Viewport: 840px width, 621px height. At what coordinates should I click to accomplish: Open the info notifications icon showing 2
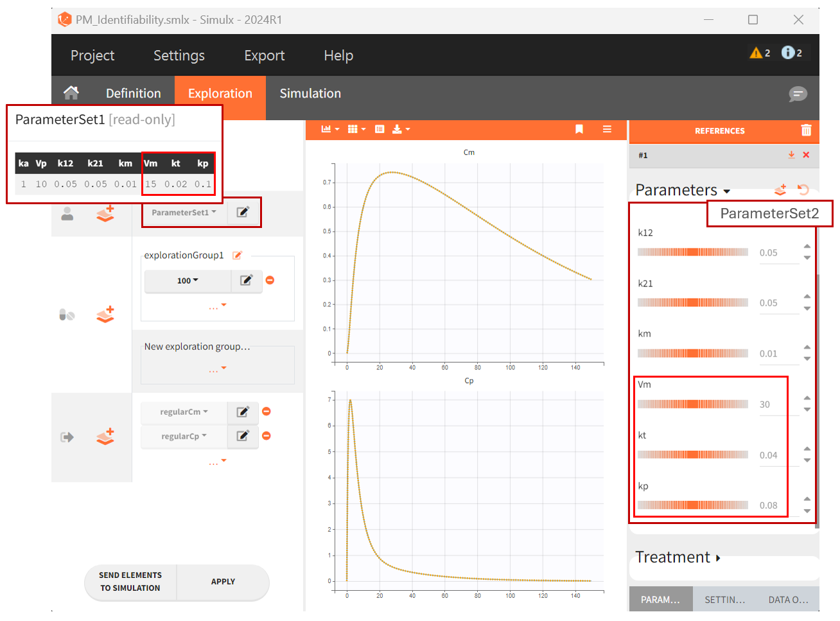(x=792, y=53)
